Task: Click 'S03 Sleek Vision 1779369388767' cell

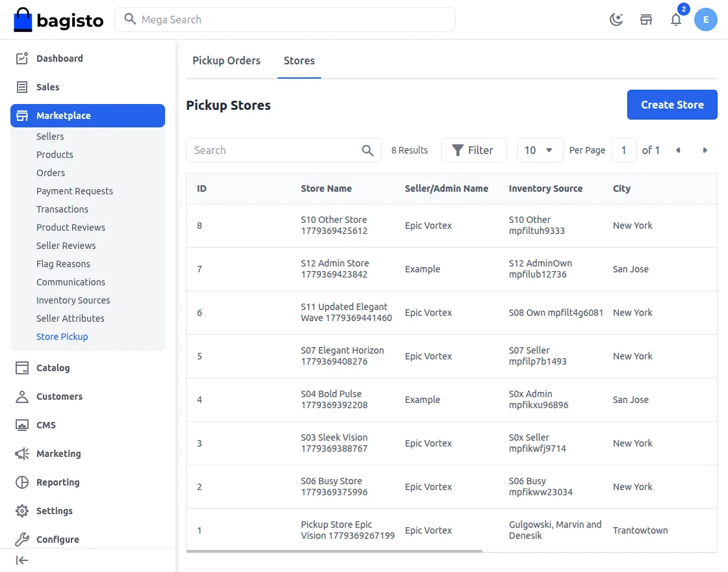Action: pos(334,443)
